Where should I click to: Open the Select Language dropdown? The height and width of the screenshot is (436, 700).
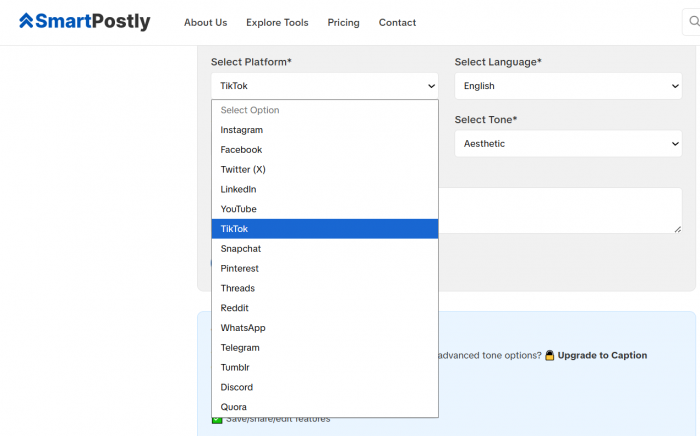pos(568,86)
